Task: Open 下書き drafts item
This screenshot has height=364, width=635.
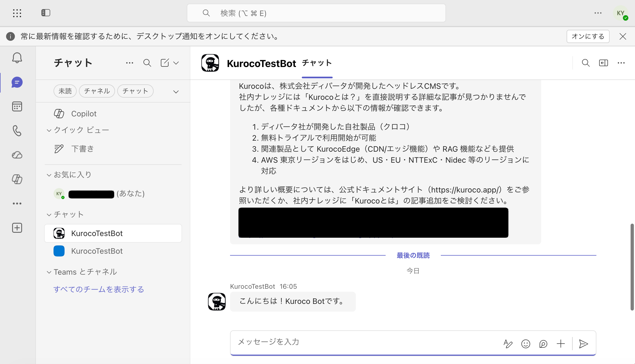Action: pyautogui.click(x=113, y=149)
